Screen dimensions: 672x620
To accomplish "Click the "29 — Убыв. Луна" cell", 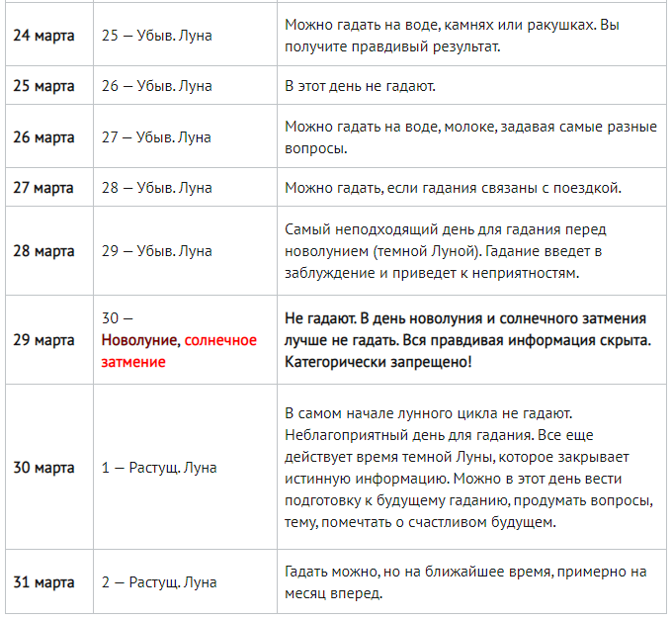I will [x=156, y=250].
